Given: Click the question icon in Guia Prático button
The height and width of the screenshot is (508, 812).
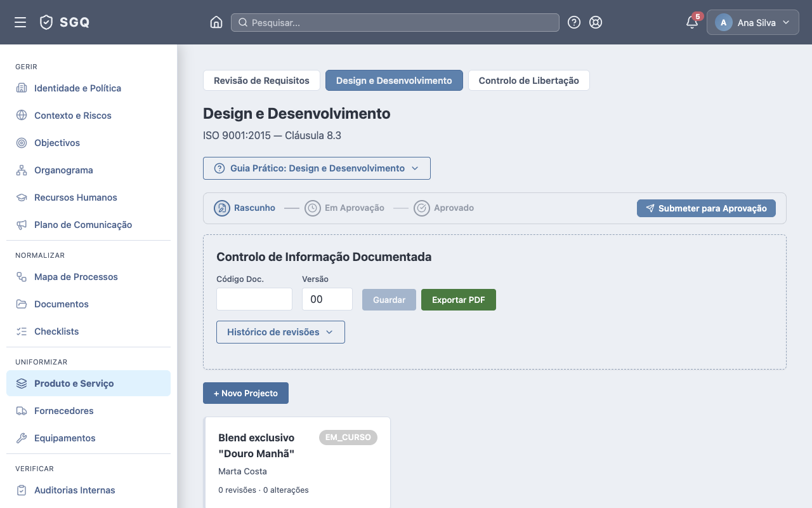Looking at the screenshot, I should [x=219, y=168].
